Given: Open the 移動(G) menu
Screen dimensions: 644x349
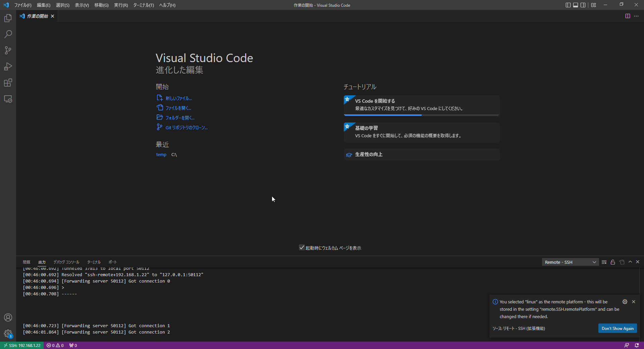Looking at the screenshot, I should click(101, 5).
